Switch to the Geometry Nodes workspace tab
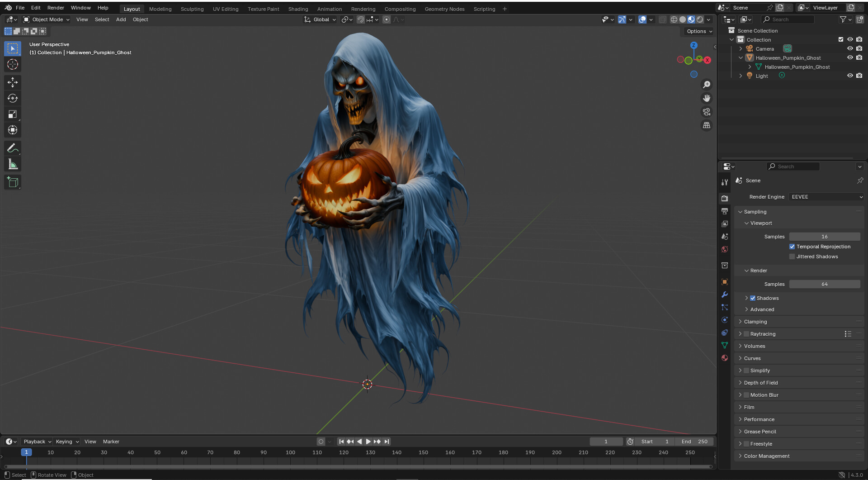The image size is (868, 480). point(444,9)
